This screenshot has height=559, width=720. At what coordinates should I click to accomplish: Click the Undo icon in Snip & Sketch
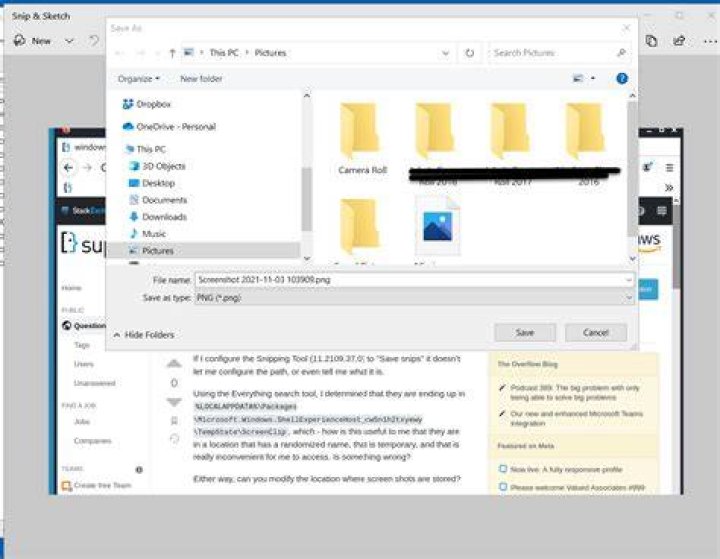click(94, 41)
